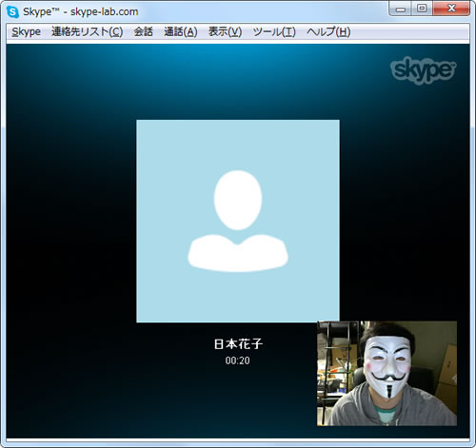Open the 表示(V) menu
The height and width of the screenshot is (448, 476).
click(225, 32)
